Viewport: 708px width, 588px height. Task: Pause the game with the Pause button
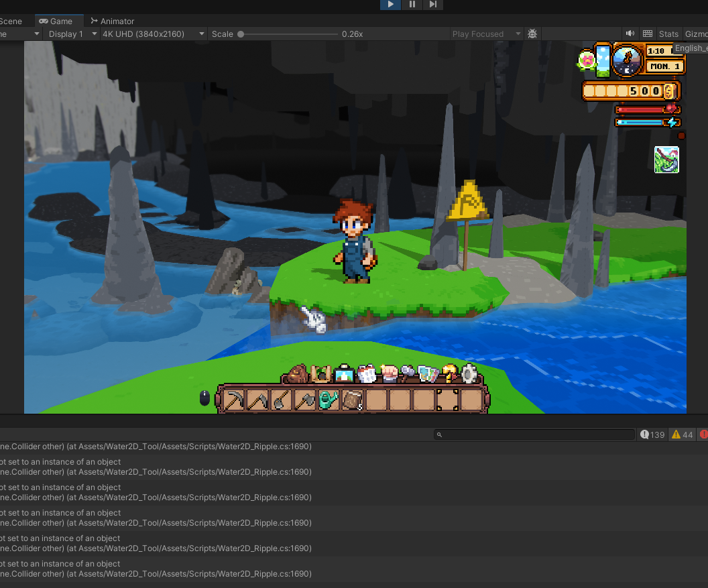412,5
